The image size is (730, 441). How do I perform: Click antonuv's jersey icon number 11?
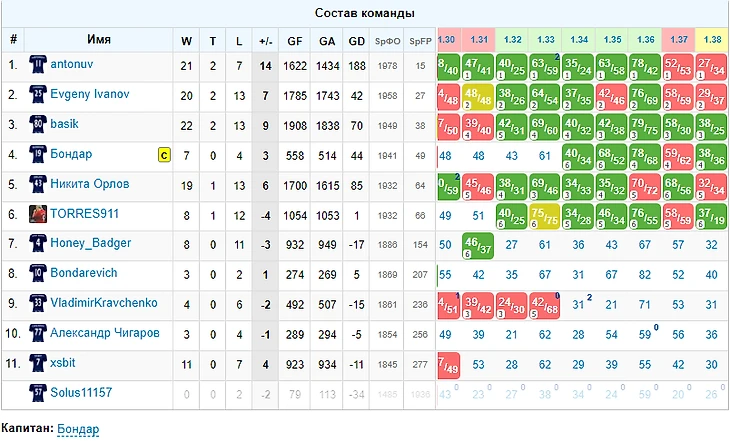(x=38, y=64)
